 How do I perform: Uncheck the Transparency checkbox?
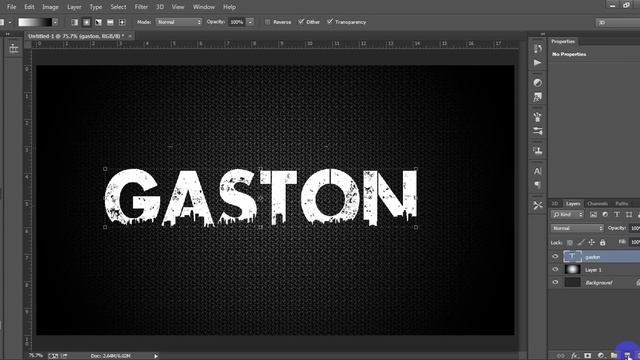(330, 22)
